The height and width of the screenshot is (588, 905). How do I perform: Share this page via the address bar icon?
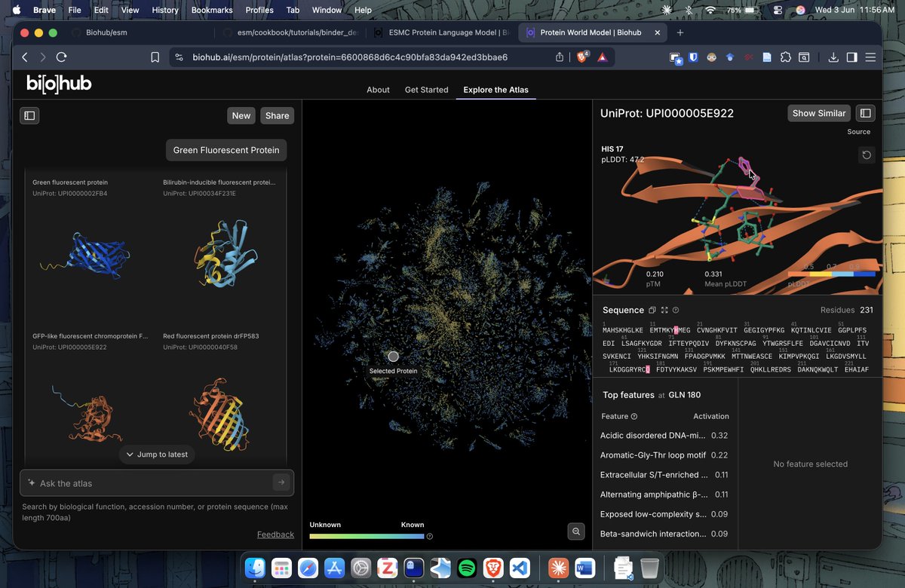pos(560,57)
